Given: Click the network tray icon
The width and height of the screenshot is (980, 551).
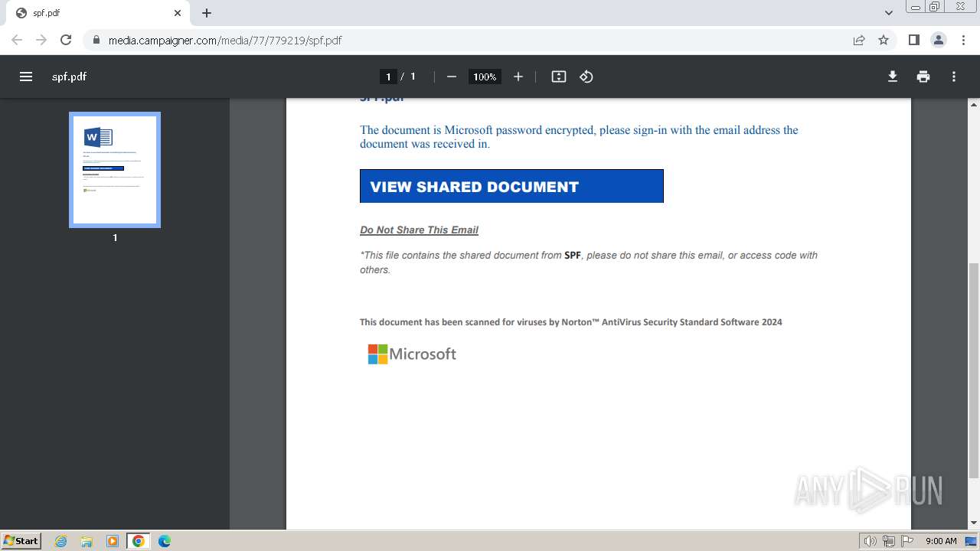Looking at the screenshot, I should tap(889, 541).
